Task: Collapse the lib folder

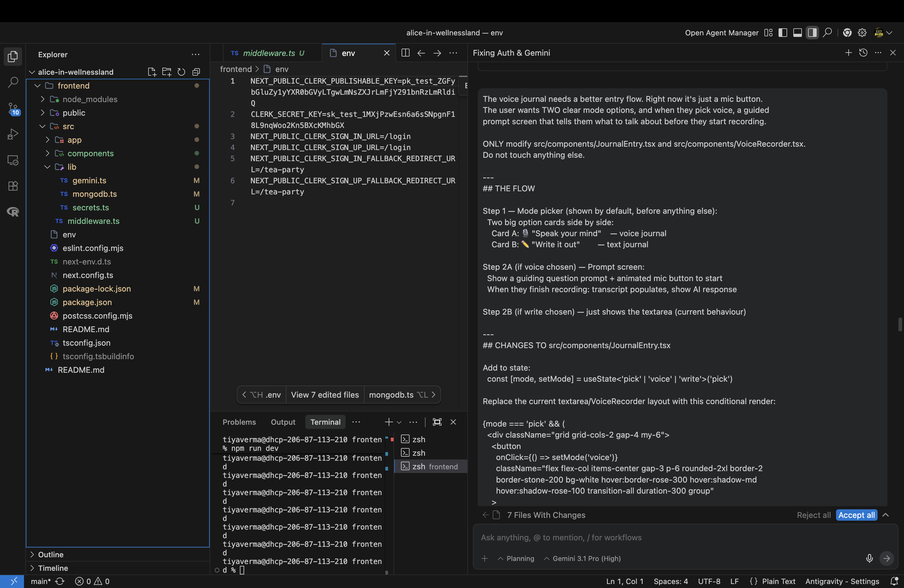Action: pyautogui.click(x=71, y=167)
